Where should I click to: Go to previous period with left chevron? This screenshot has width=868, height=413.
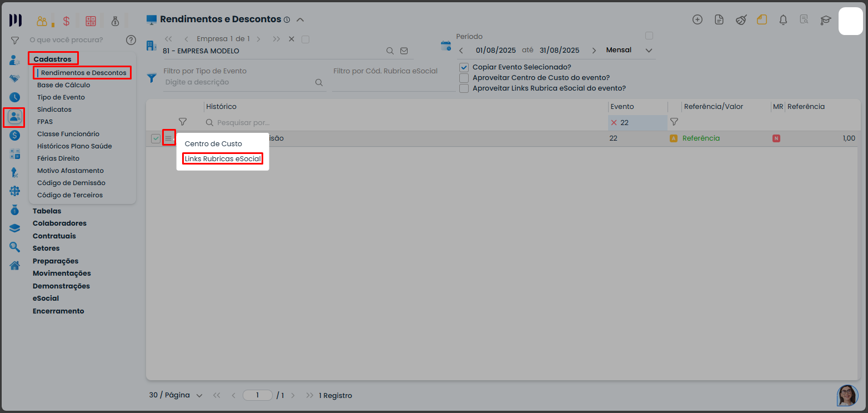(x=461, y=51)
